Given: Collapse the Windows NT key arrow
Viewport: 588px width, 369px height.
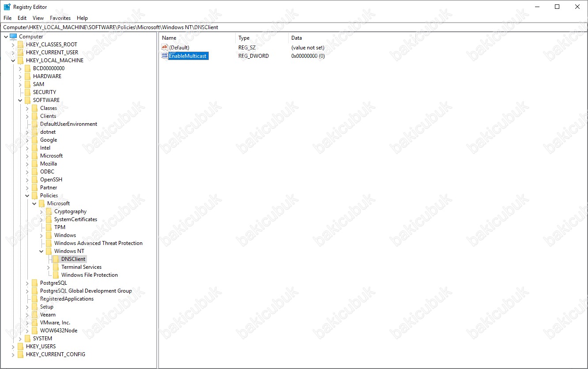Looking at the screenshot, I should click(41, 251).
